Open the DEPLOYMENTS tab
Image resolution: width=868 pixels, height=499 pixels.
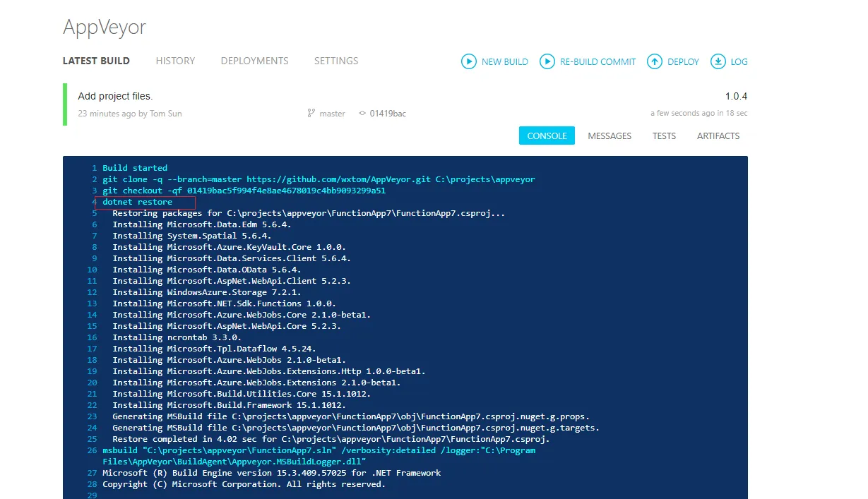tap(254, 61)
